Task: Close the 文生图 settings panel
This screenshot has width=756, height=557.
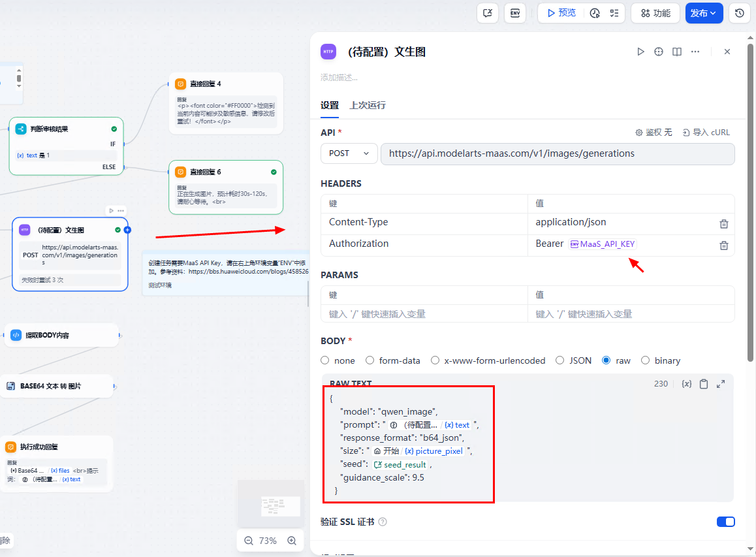Action: 727,52
